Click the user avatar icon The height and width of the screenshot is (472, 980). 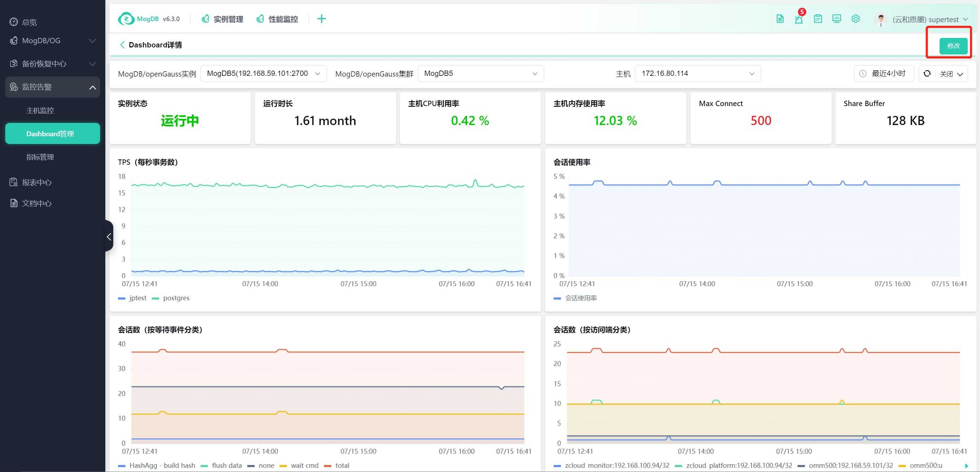[881, 19]
